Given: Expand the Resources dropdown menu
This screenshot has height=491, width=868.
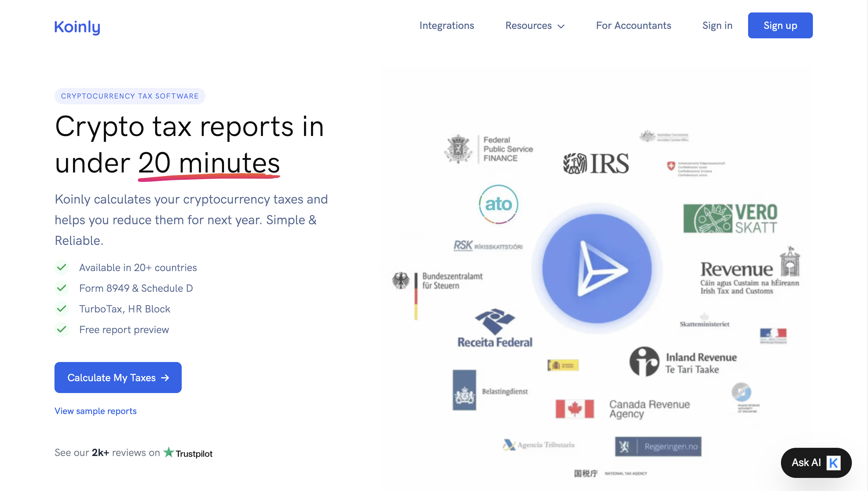Looking at the screenshot, I should [535, 26].
